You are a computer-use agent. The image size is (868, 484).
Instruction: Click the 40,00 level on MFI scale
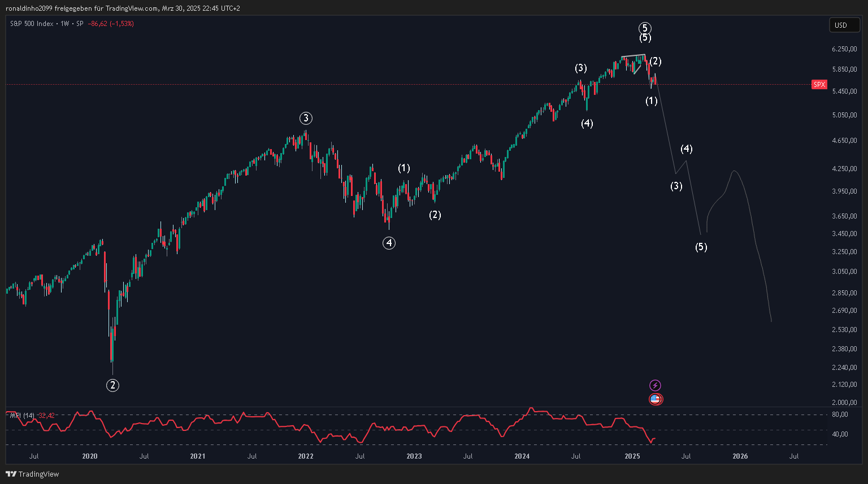click(x=840, y=434)
